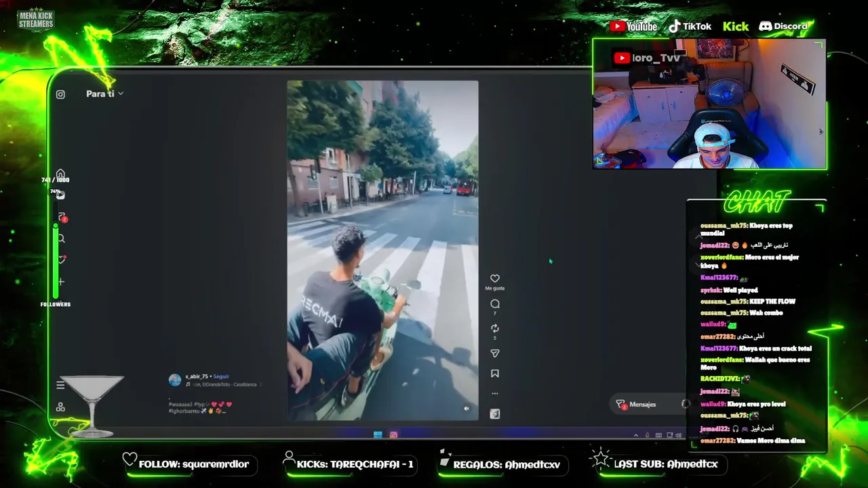Screen dimensions: 868x488
Task: Open the reel's audio thumbnail
Action: pos(495,413)
